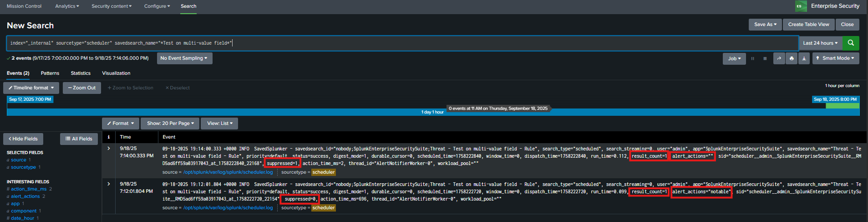Open the Smart Mode dropdown
This screenshot has width=868, height=222.
pos(836,58)
